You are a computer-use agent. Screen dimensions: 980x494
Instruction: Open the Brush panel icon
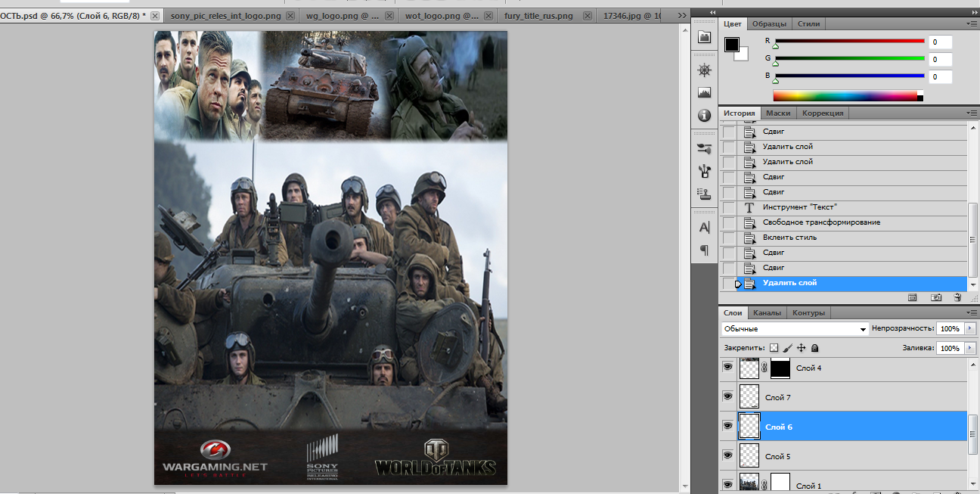[704, 171]
